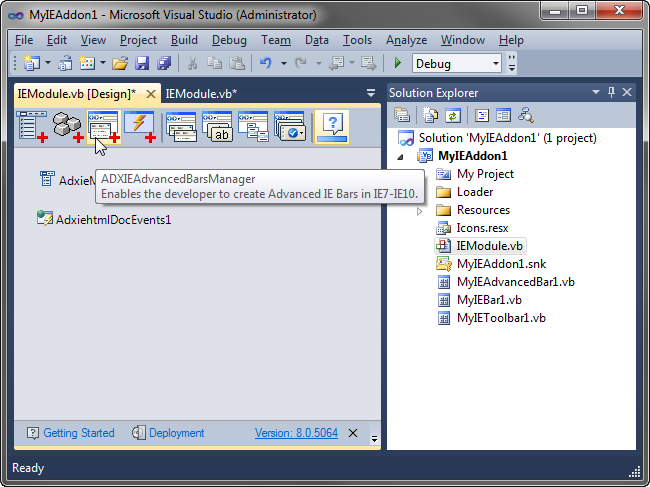Collapse the MyIEAddon1 project node

click(400, 157)
